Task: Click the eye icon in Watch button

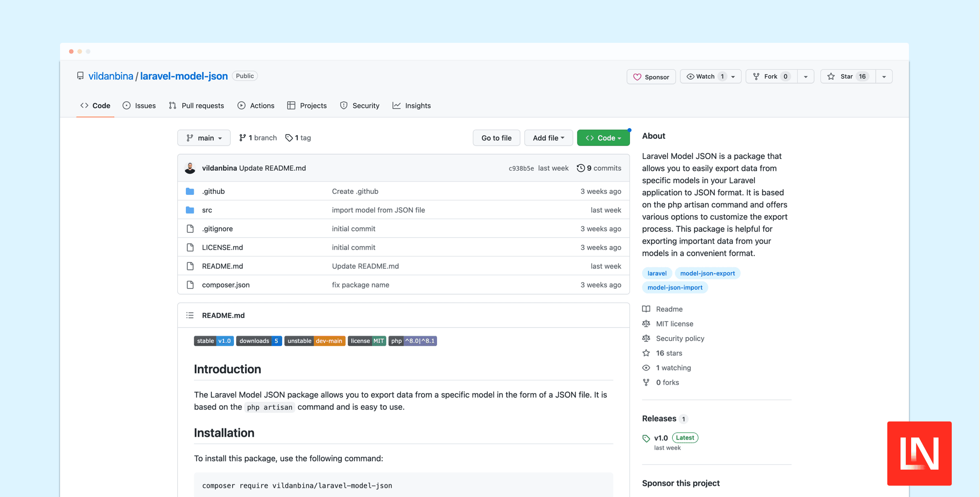Action: (690, 76)
